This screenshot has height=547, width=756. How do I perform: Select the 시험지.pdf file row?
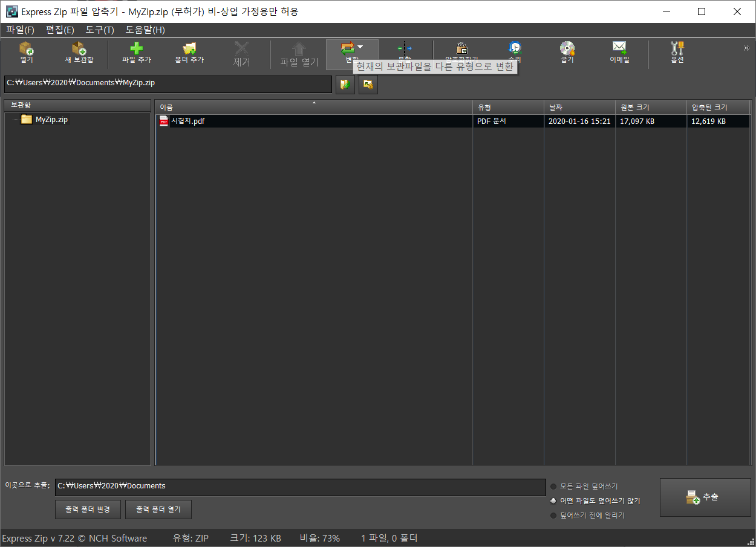coord(452,121)
